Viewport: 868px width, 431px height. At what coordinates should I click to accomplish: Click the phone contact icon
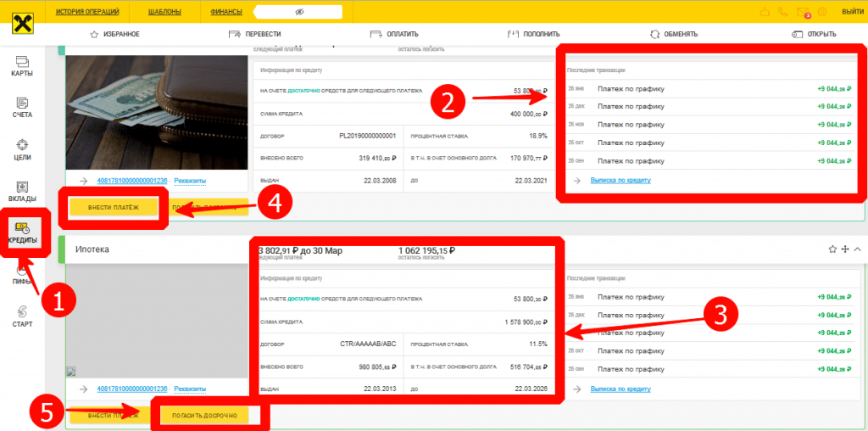pyautogui.click(x=783, y=12)
